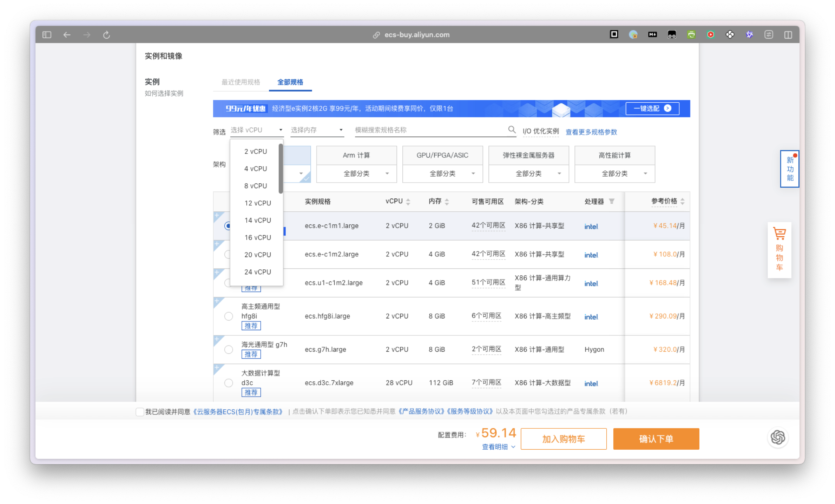Check the ECS terms agreement checkbox
This screenshot has height=504, width=835.
140,412
